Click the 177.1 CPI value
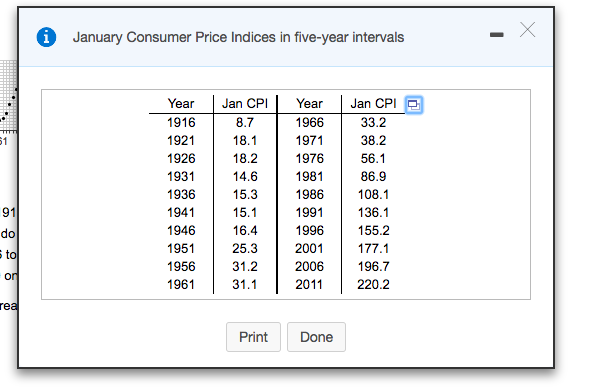This screenshot has height=388, width=592. 373,249
